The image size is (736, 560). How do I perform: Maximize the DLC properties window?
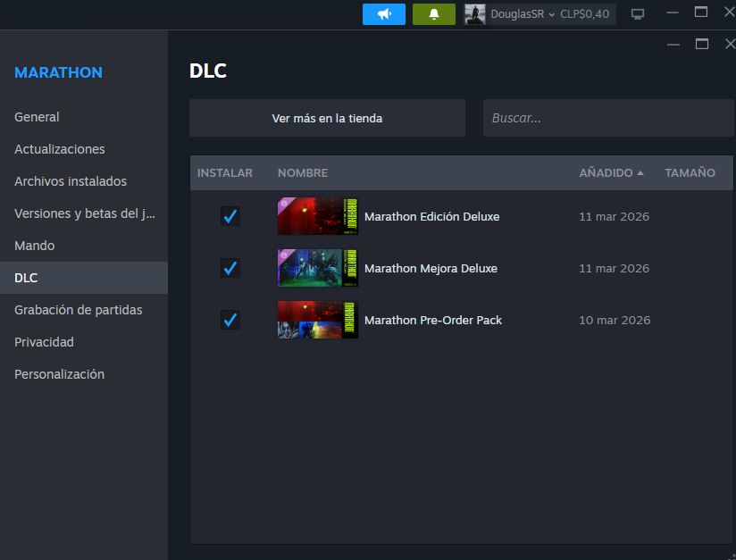tap(702, 44)
